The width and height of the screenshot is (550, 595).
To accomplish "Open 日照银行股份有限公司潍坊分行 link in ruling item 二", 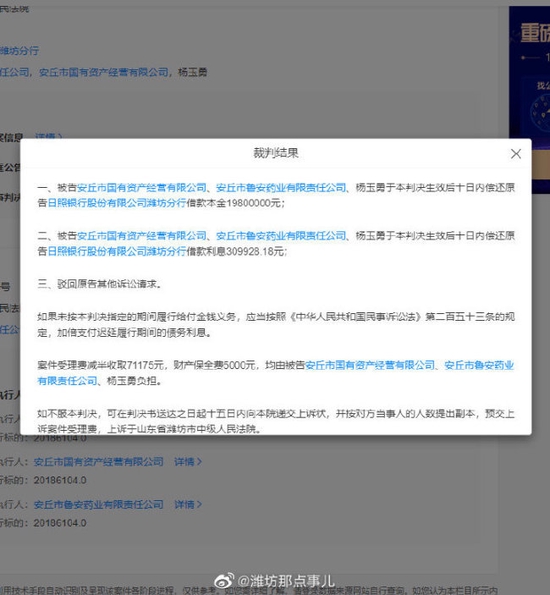I will (117, 251).
